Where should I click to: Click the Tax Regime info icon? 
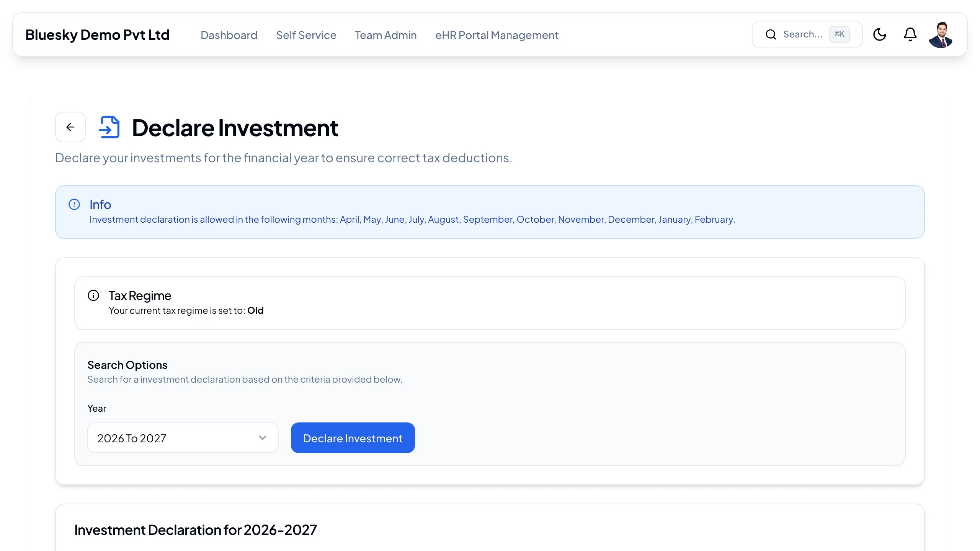click(x=93, y=295)
